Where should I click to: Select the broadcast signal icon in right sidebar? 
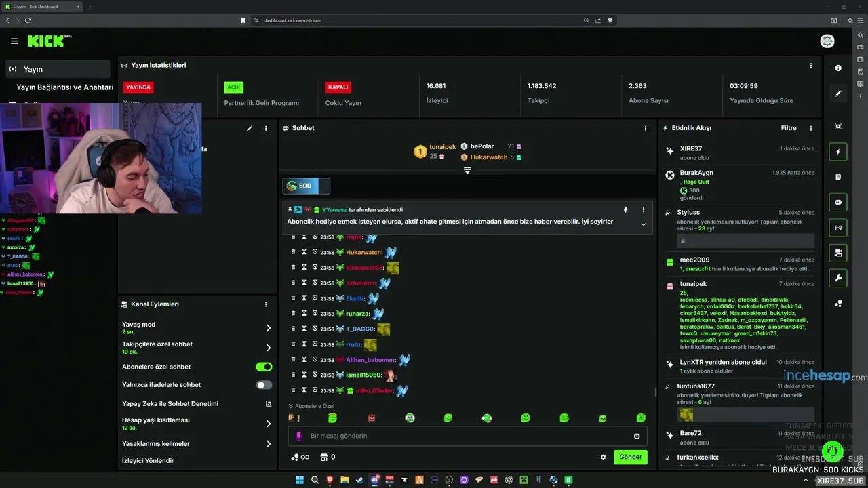click(x=838, y=228)
